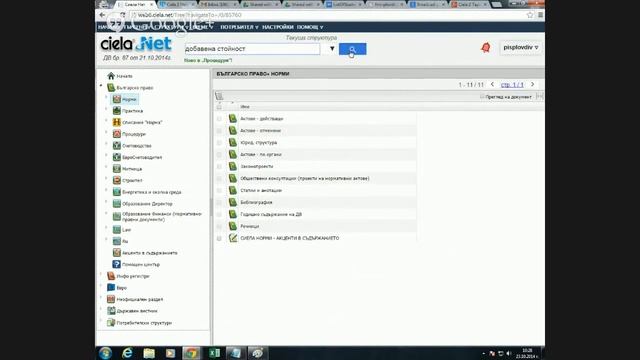Screen dimensions: 640x360
Task: Click the search input field
Action: [x=252, y=49]
